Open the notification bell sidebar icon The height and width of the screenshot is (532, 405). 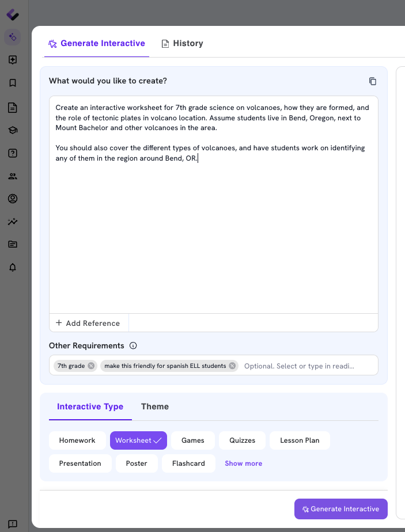(13, 267)
